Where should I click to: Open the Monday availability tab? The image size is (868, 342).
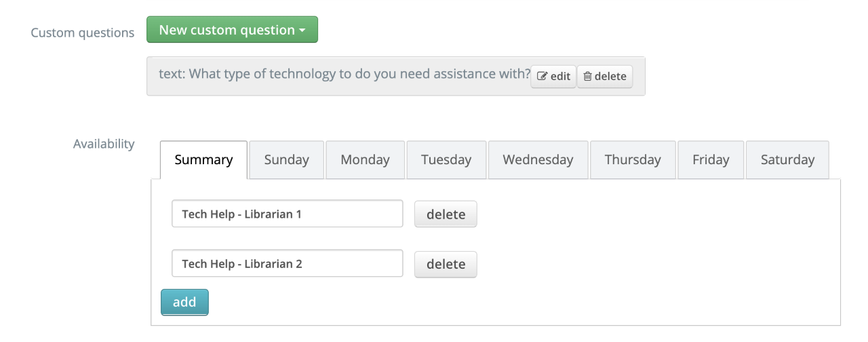point(365,160)
